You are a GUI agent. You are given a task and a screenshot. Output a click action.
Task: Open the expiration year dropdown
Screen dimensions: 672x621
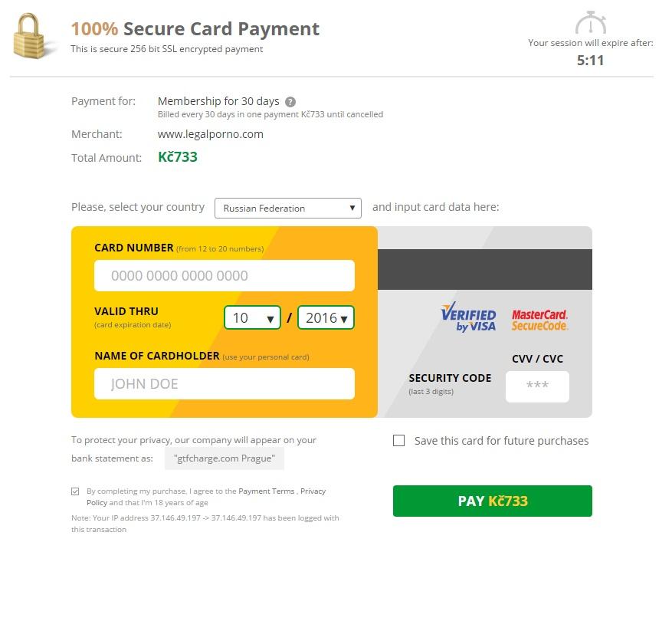[x=326, y=317]
